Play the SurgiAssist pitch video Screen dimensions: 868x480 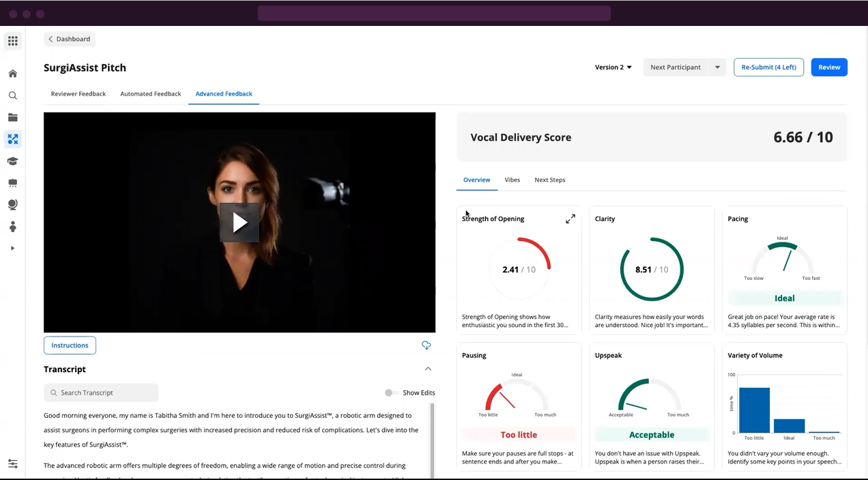click(240, 223)
